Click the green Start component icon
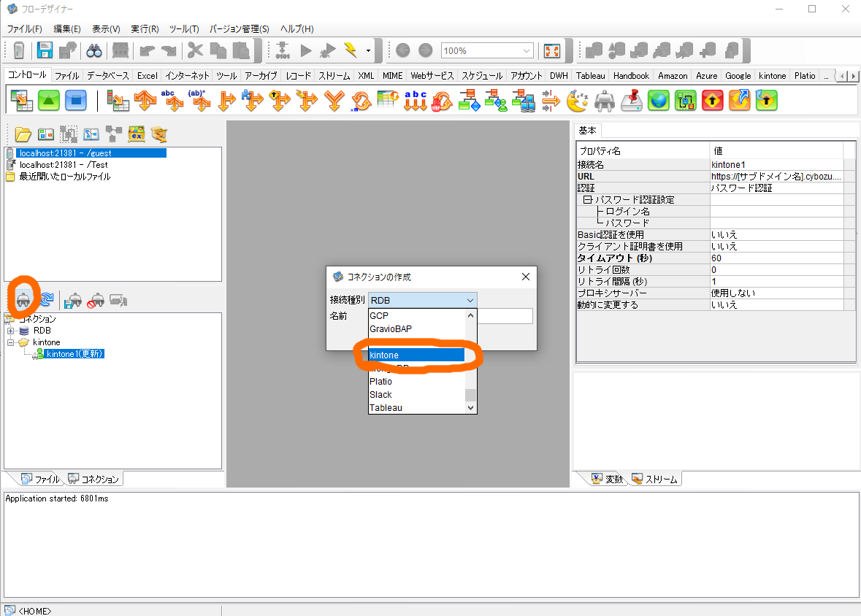The width and height of the screenshot is (861, 616). [49, 101]
